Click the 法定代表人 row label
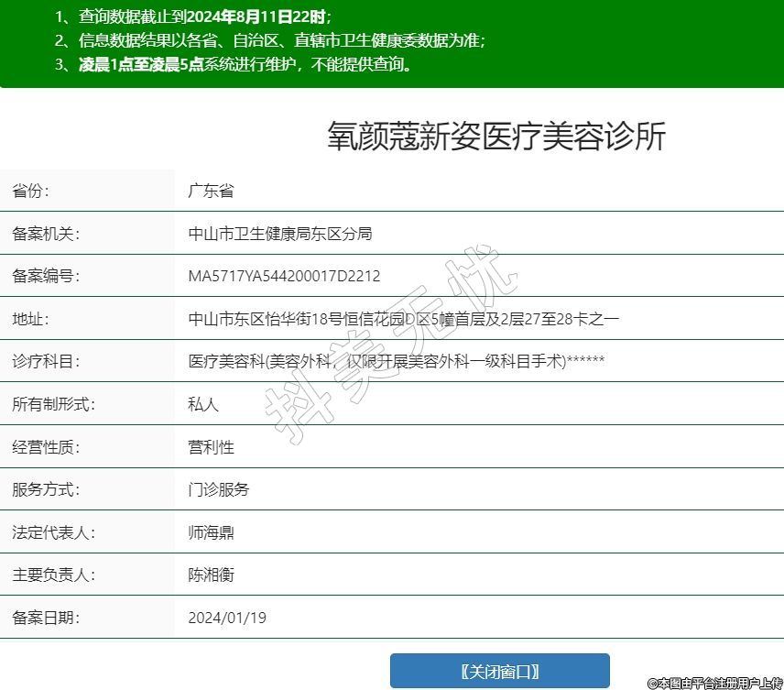 point(53,532)
